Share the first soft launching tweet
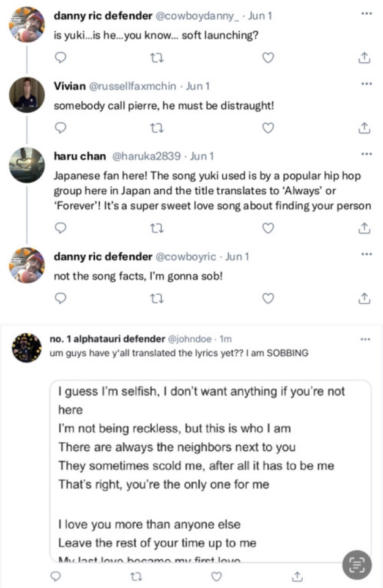Image resolution: width=383 pixels, height=588 pixels. [x=363, y=58]
